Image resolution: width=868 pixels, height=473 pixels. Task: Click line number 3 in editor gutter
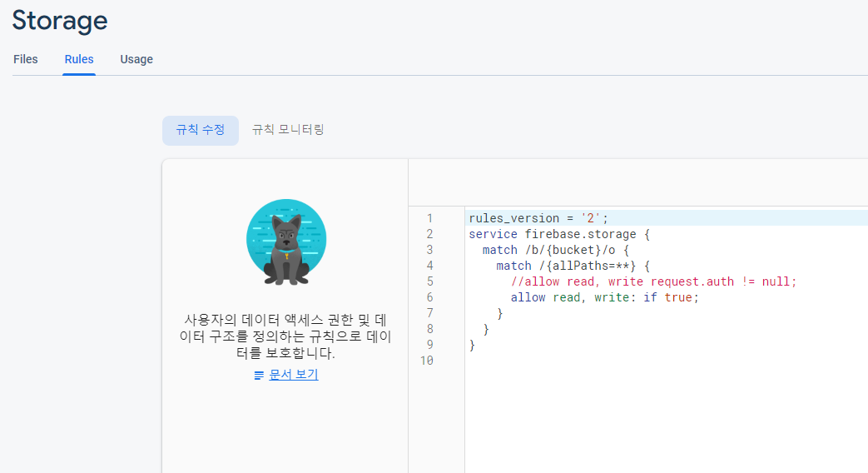(x=429, y=250)
